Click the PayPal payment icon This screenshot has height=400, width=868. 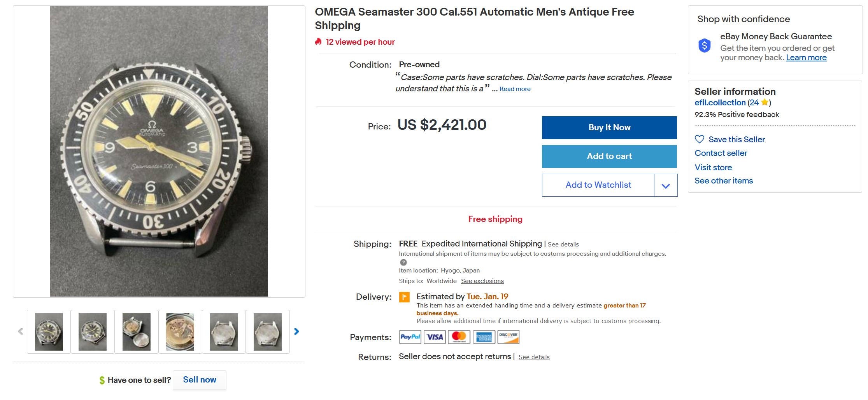pyautogui.click(x=410, y=337)
